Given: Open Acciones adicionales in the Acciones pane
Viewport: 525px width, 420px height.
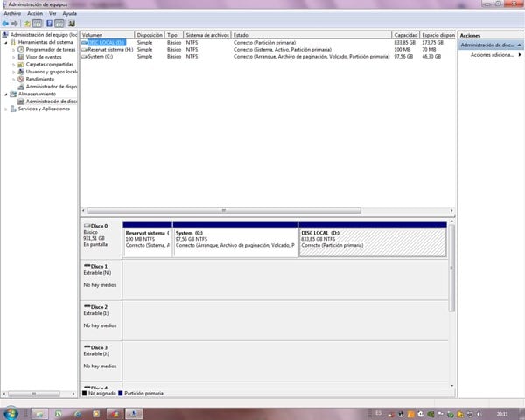Looking at the screenshot, I should pyautogui.click(x=492, y=55).
